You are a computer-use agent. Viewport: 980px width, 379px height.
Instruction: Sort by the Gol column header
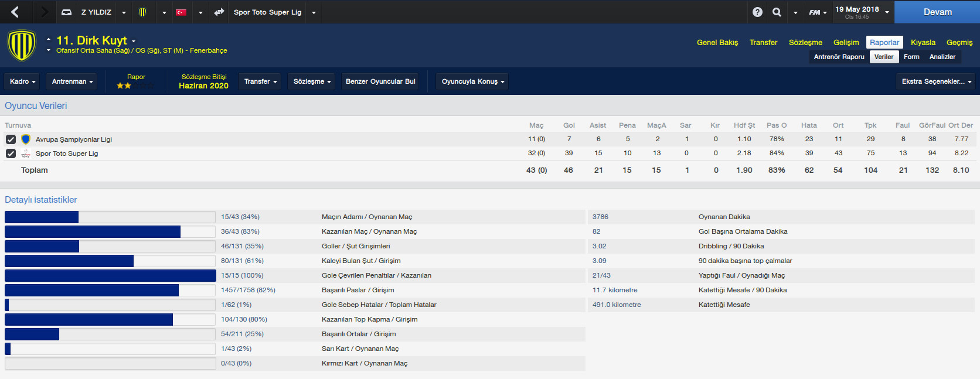coord(569,125)
